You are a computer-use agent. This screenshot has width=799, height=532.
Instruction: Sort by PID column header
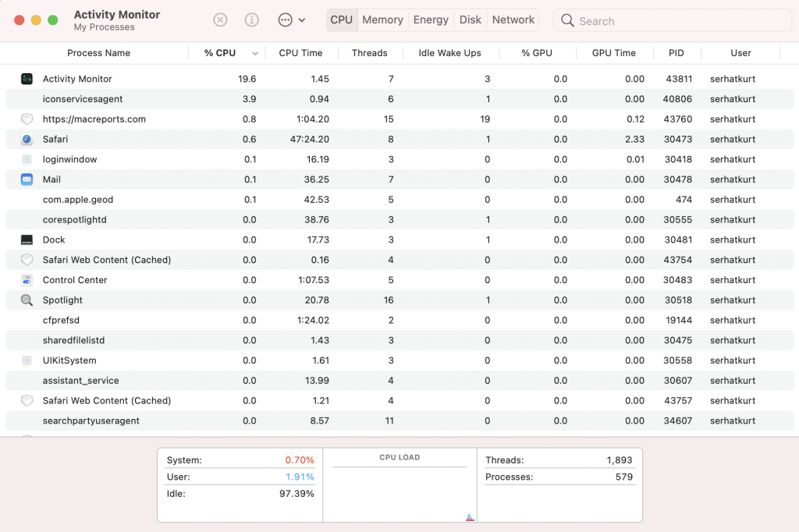(x=676, y=53)
